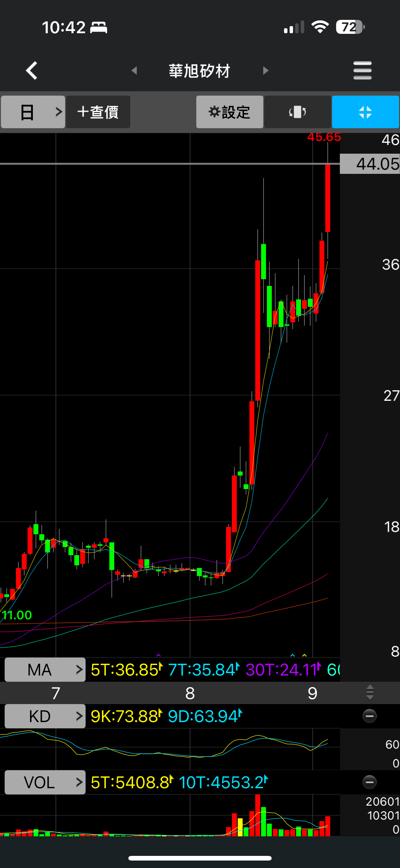Open the MA indicator selector
The image size is (400, 868).
[45, 670]
